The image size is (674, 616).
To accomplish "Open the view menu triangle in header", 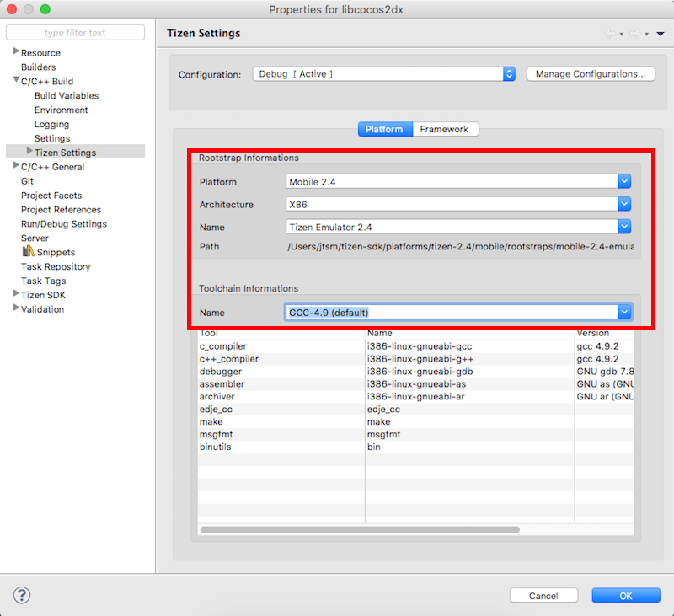I will coord(661,34).
